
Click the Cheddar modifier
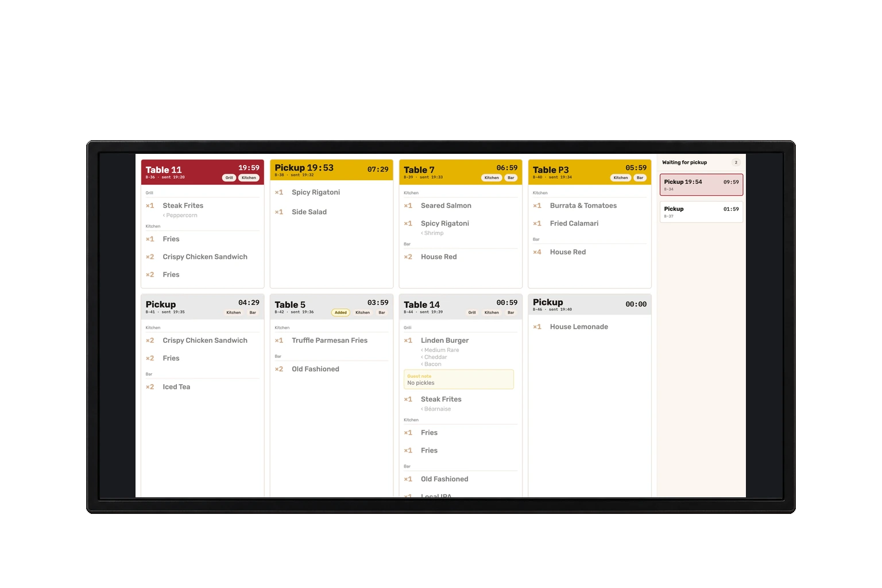point(434,357)
